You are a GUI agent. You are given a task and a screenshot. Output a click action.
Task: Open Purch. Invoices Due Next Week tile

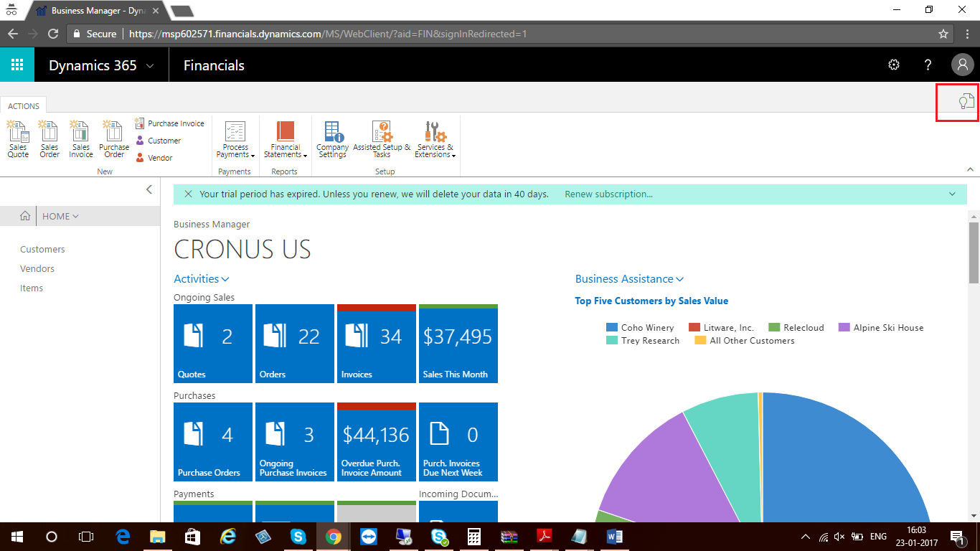458,442
